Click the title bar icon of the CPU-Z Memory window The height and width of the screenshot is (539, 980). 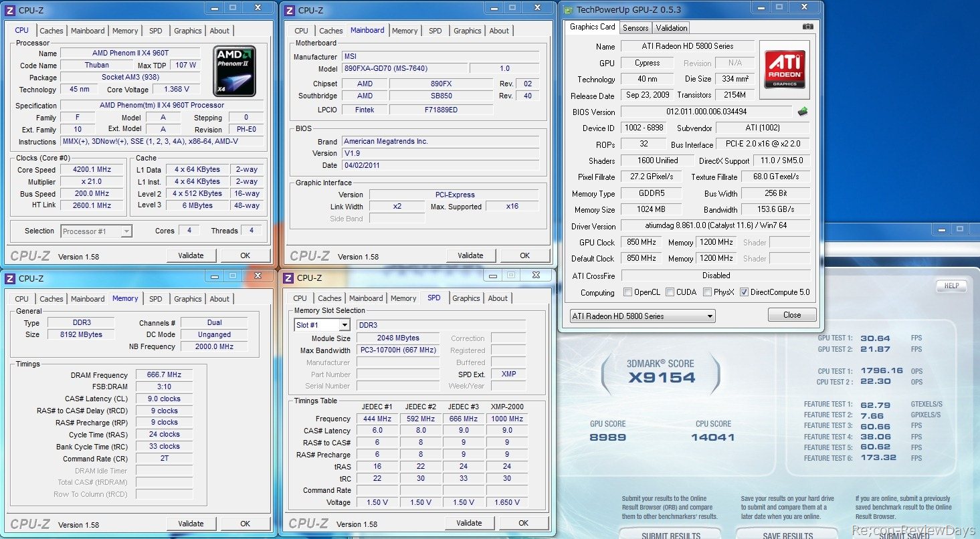(9, 278)
